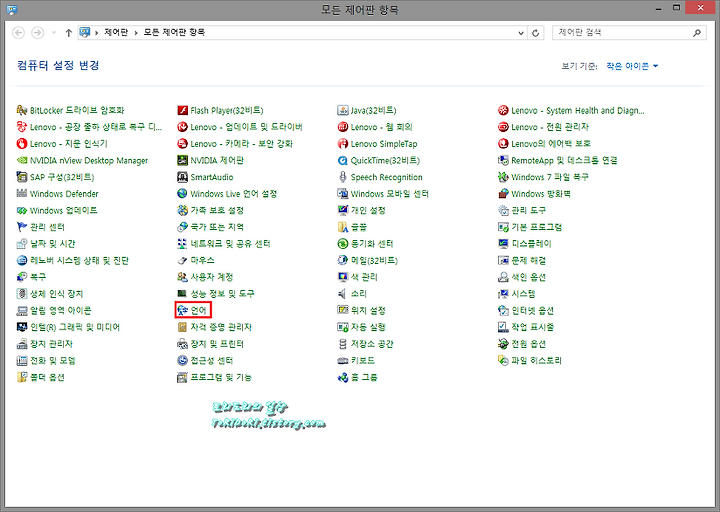The image size is (720, 512).
Task: Open the 마우스 icon
Action: 182,260
